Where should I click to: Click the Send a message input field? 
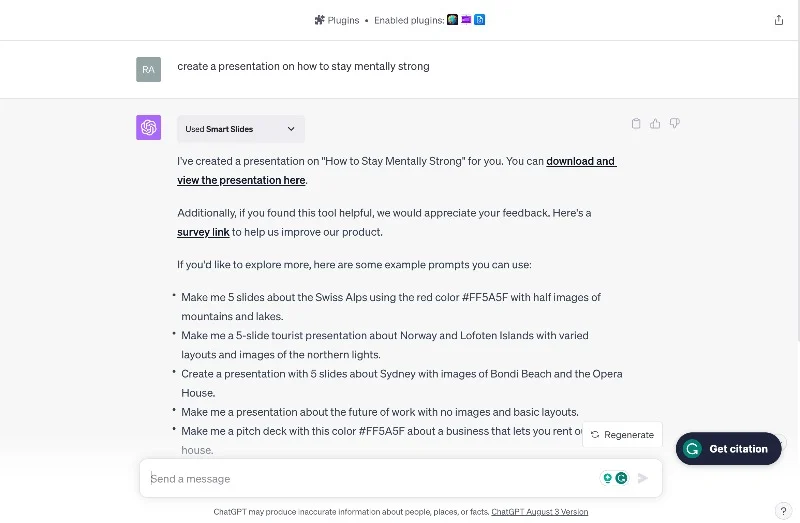(370, 478)
